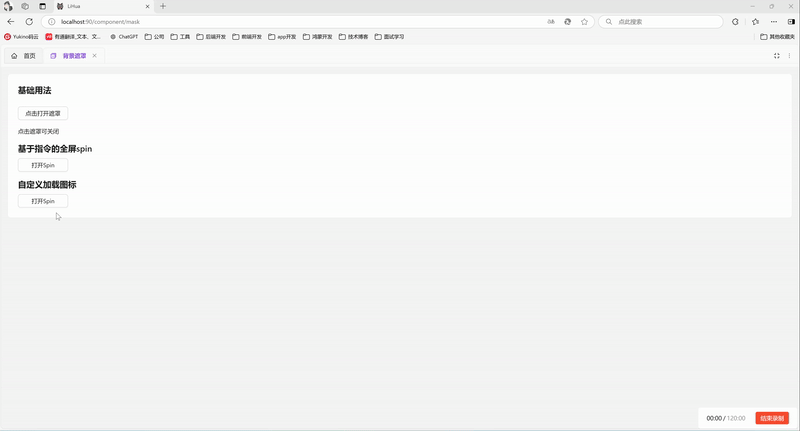The image size is (800, 431).
Task: Open the Yukino码云 bookmark
Action: [x=21, y=37]
